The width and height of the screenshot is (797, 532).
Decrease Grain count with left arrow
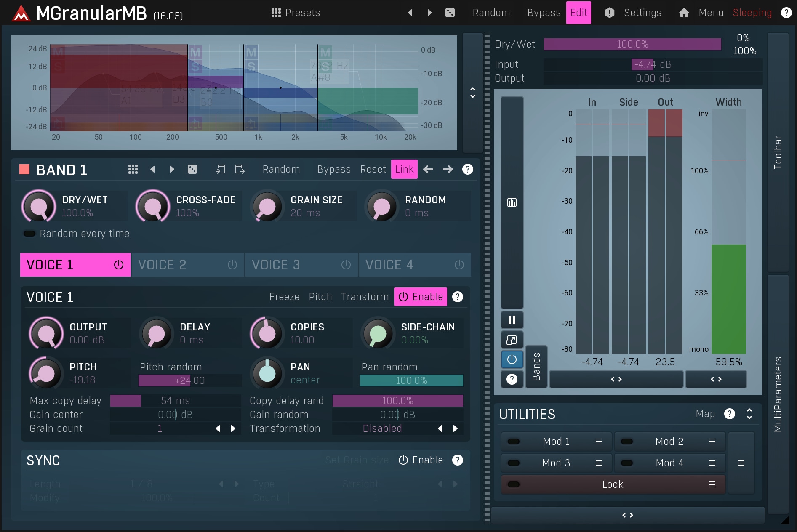[218, 428]
